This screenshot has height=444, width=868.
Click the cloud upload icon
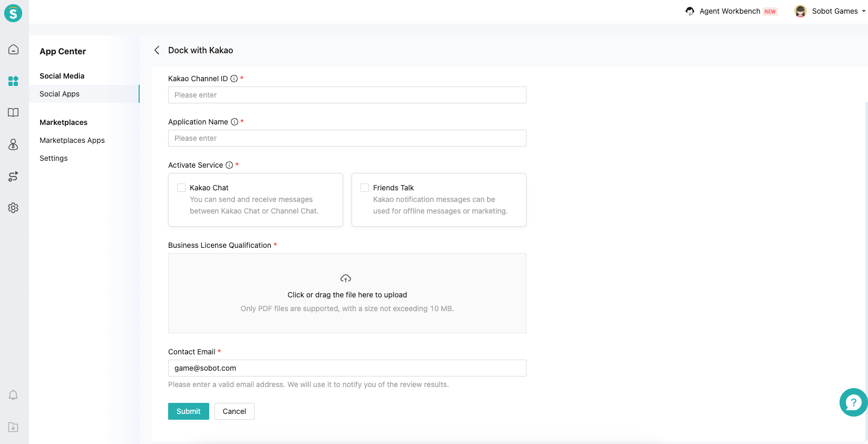pyautogui.click(x=346, y=278)
